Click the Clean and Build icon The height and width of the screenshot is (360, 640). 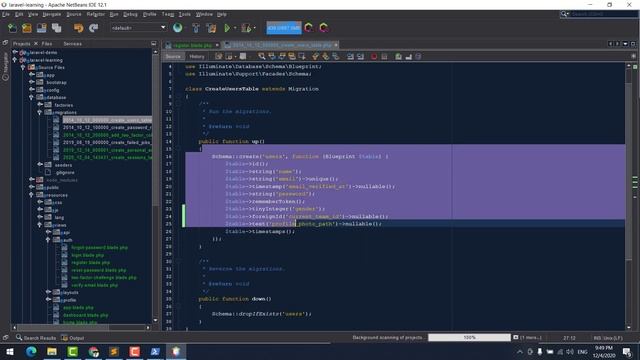[x=211, y=28]
